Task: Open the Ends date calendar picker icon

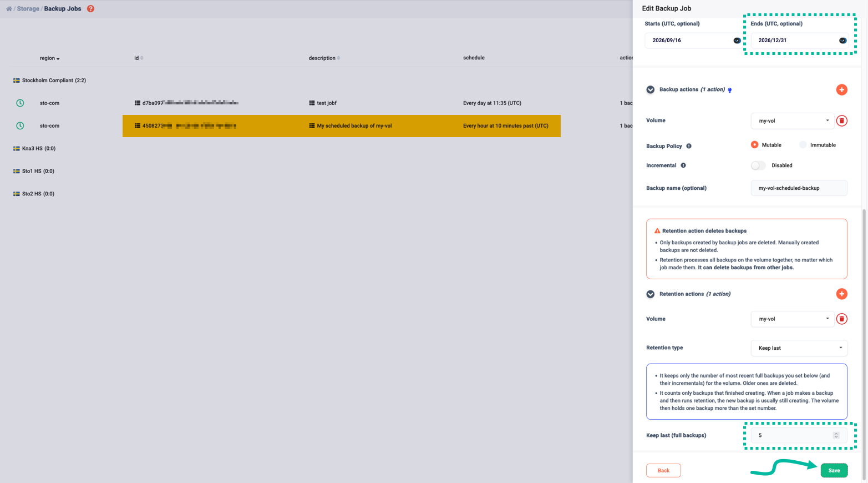Action: point(842,41)
